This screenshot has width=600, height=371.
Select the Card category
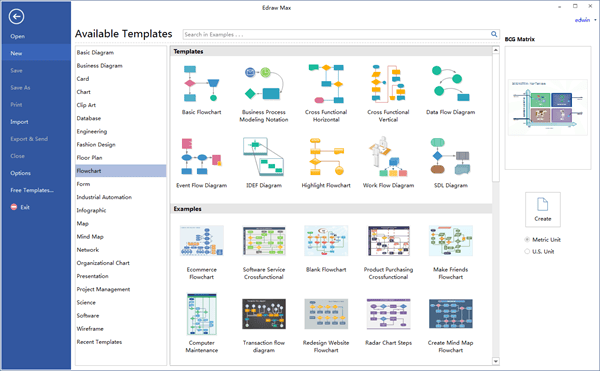pyautogui.click(x=121, y=79)
